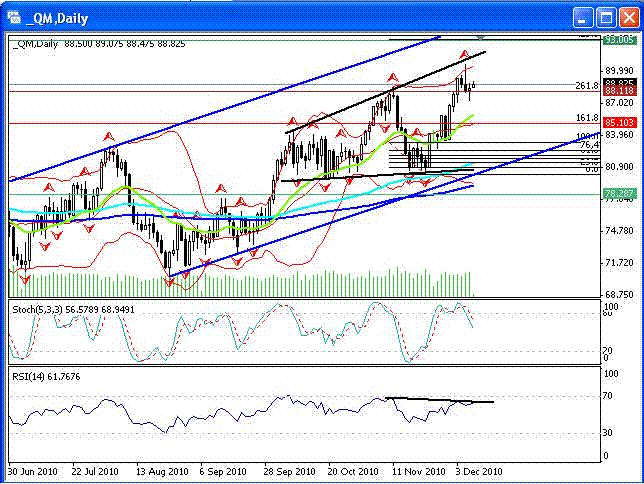
Task: Click the 68.750 price axis value
Action: pyautogui.click(x=620, y=295)
